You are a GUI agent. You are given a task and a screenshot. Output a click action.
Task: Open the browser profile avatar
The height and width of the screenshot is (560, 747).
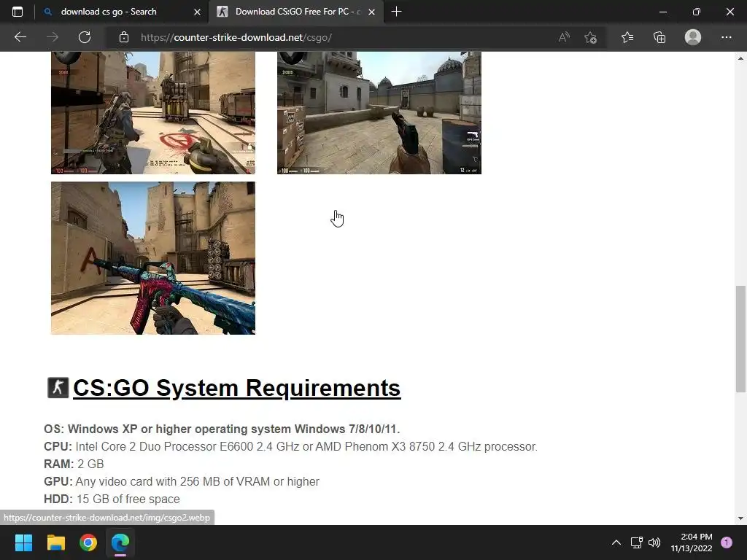[x=693, y=37]
